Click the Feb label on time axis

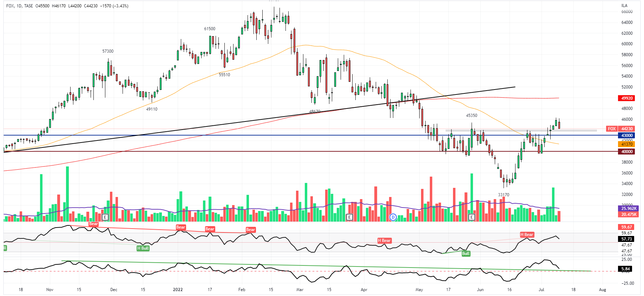click(x=242, y=290)
